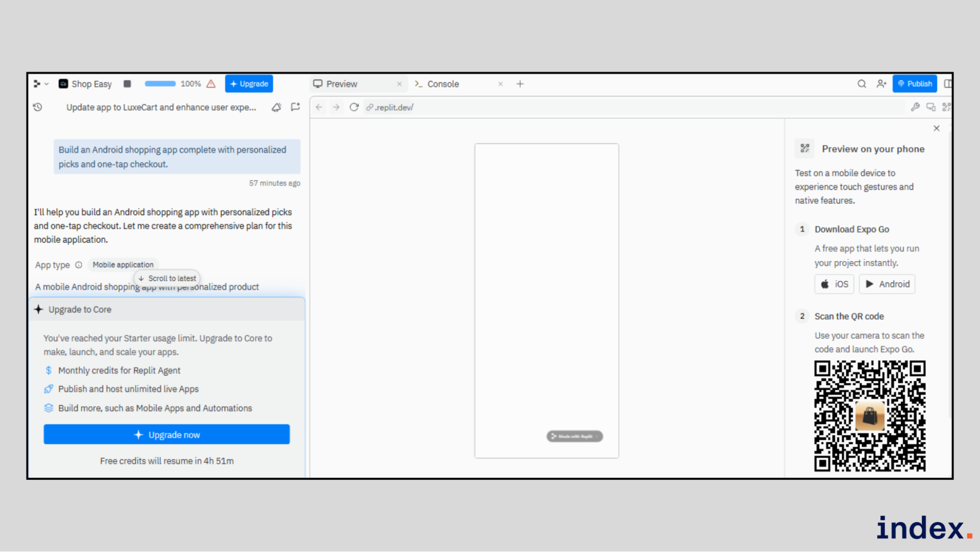Start new chat with plus-bubble icon
Screen dimensions: 980x552
pos(295,107)
